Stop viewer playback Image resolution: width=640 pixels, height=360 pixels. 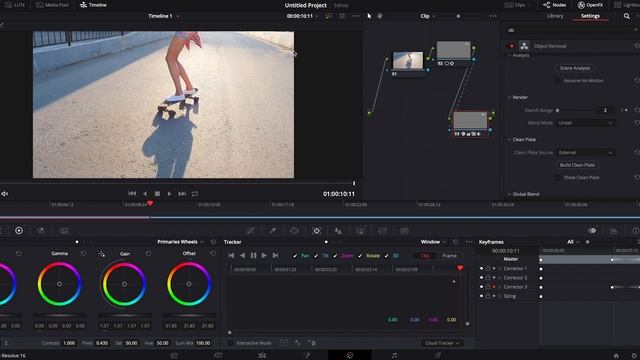pos(157,193)
